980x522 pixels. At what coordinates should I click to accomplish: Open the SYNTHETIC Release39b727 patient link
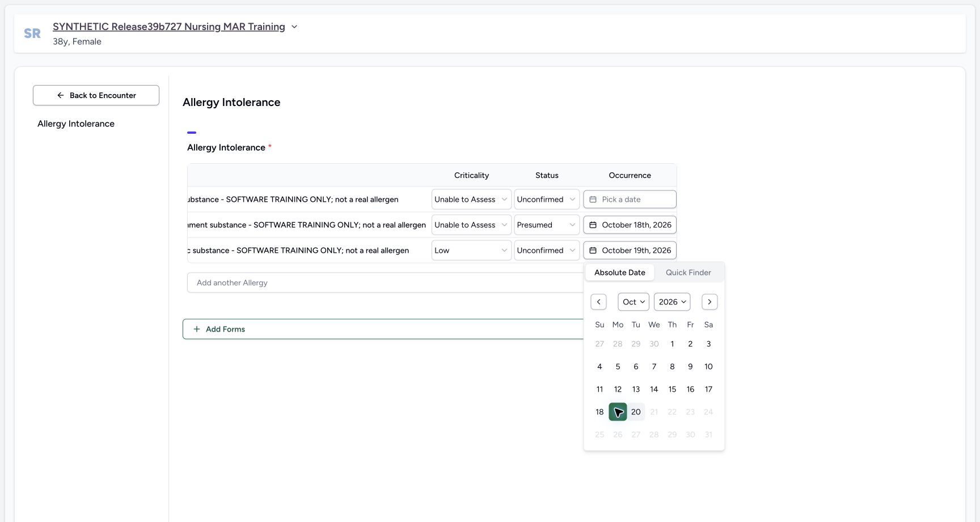point(169,27)
